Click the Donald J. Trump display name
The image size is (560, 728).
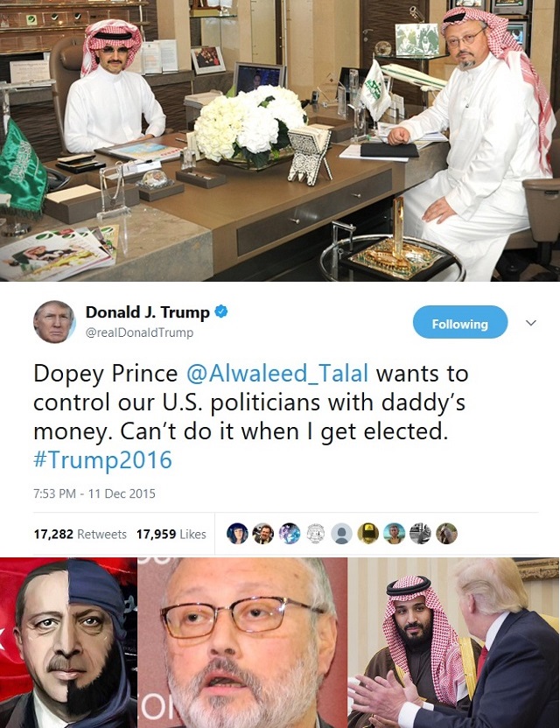click(x=148, y=312)
